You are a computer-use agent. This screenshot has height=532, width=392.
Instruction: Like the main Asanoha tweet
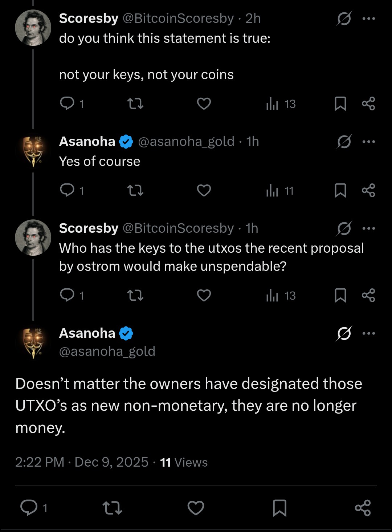click(196, 508)
